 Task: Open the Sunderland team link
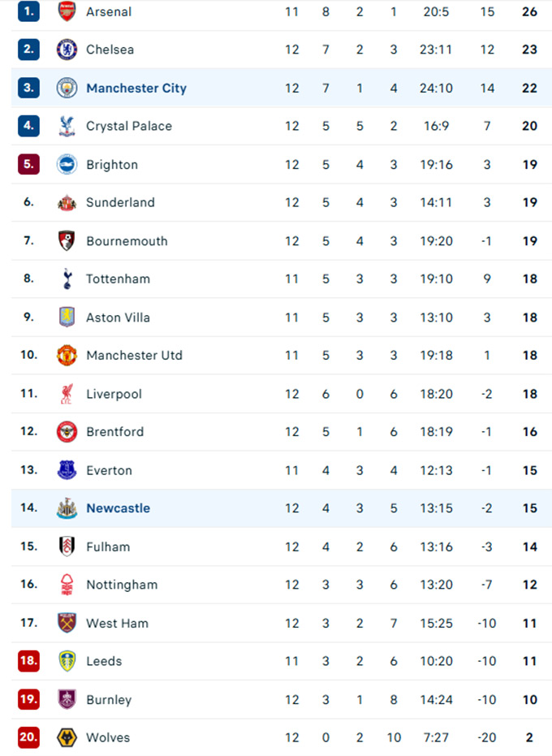(120, 203)
